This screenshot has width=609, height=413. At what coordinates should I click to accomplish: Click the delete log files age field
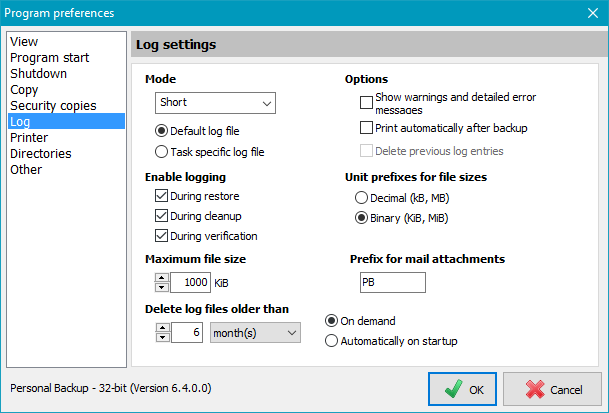point(187,333)
